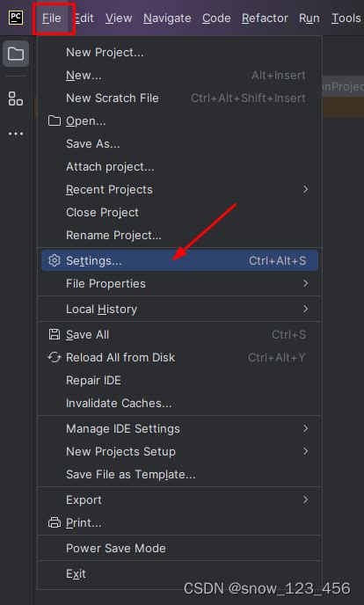Viewport: 364px width, 605px height.
Task: Expand the Recent Projects submenu
Action: tap(179, 189)
